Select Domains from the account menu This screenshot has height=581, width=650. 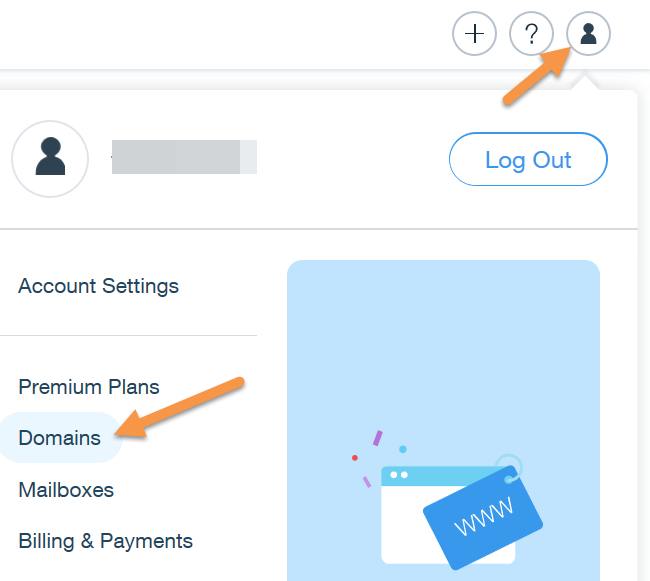point(60,438)
